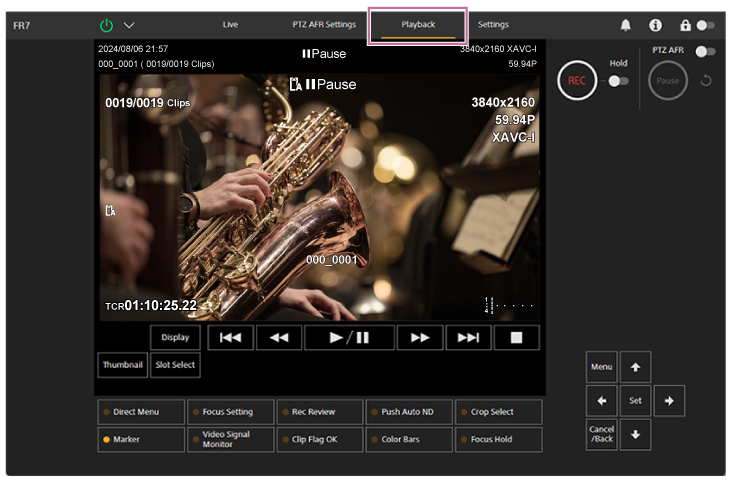
Task: Open the information icon in the header
Action: pos(655,25)
